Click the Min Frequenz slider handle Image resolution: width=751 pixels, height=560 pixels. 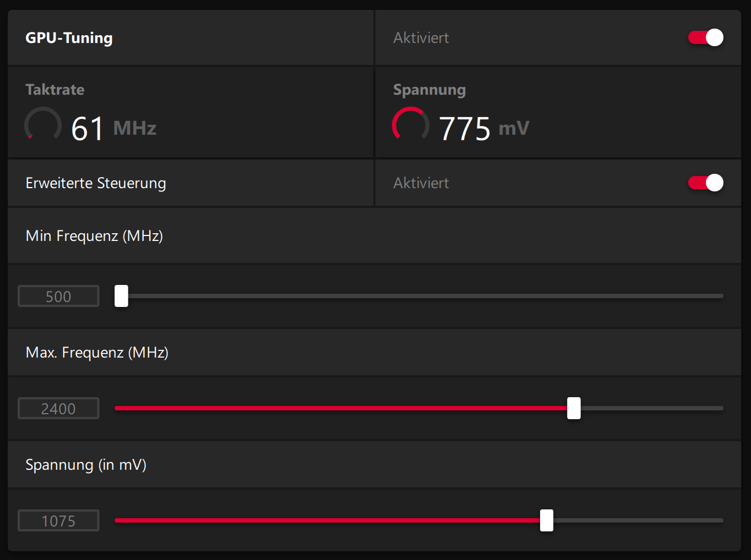(x=121, y=296)
